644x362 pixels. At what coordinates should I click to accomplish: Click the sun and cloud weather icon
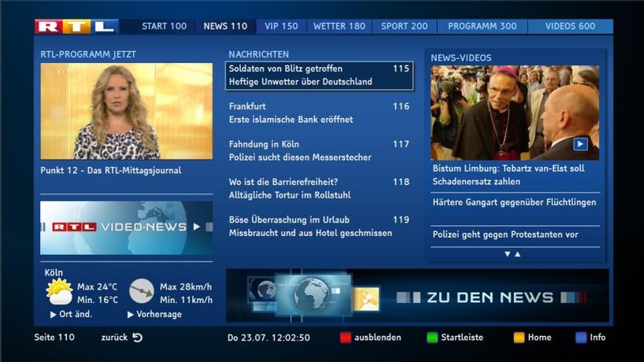(x=59, y=291)
